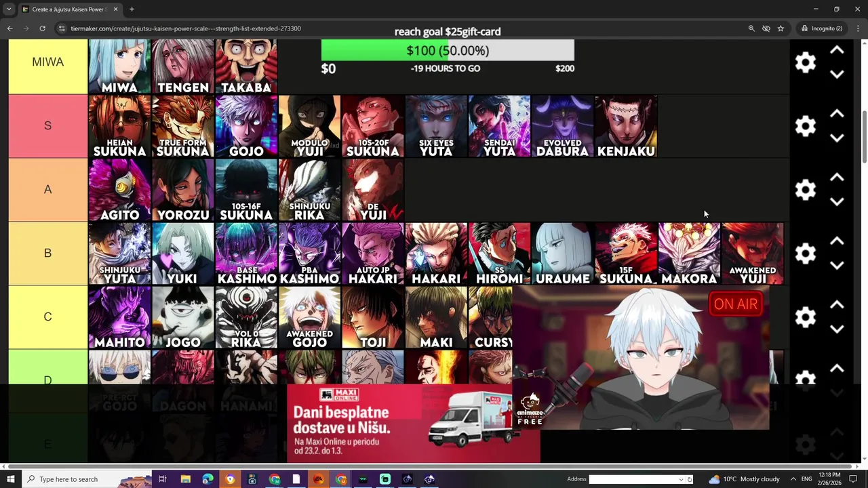Show hidden system tray icons
This screenshot has width=868, height=488.
click(x=793, y=479)
